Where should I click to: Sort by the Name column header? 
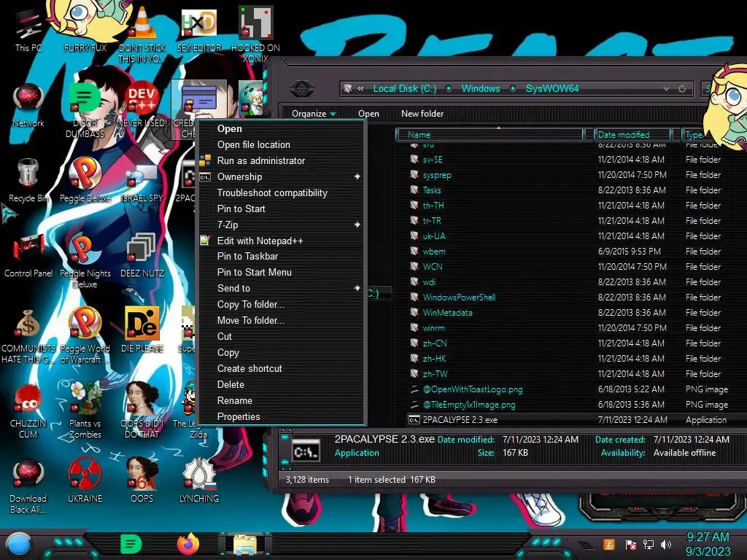coord(489,135)
